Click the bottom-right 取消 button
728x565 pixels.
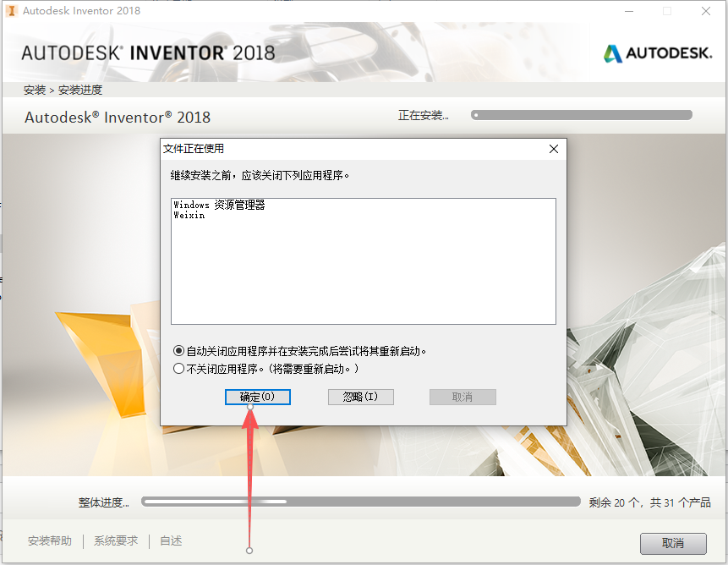coord(674,543)
